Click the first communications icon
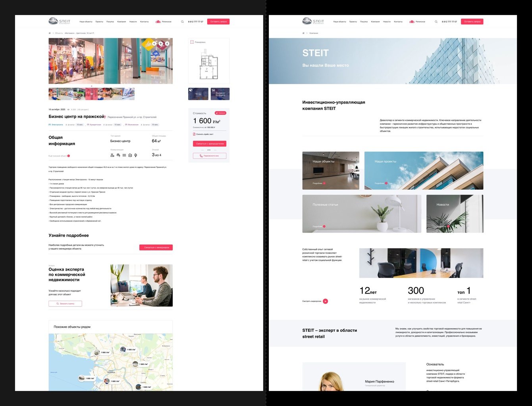This screenshot has height=406, width=532. coord(112,155)
